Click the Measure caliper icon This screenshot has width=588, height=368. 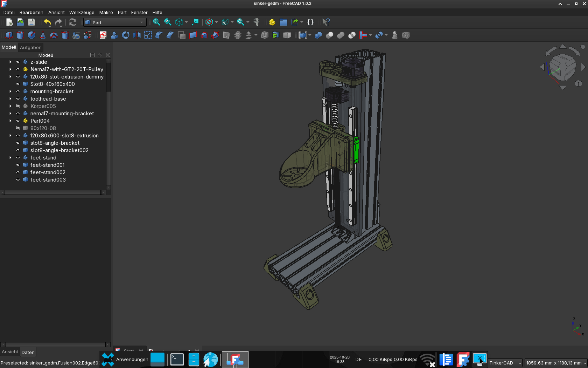257,22
